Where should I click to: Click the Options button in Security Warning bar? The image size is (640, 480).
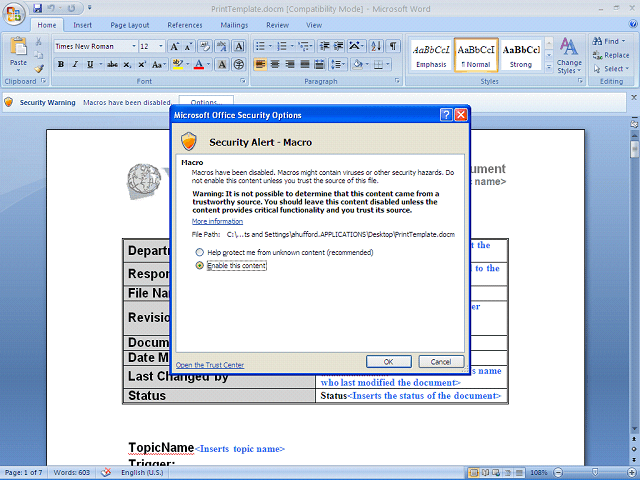coord(207,101)
